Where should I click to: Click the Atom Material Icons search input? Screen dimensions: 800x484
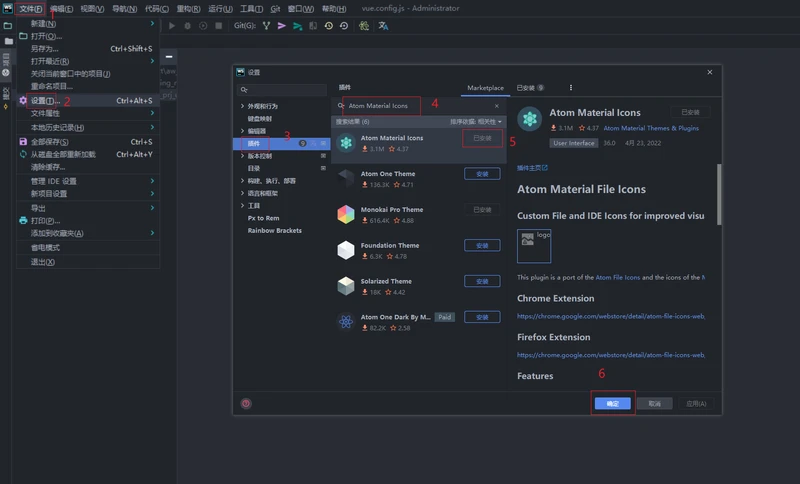(416, 106)
